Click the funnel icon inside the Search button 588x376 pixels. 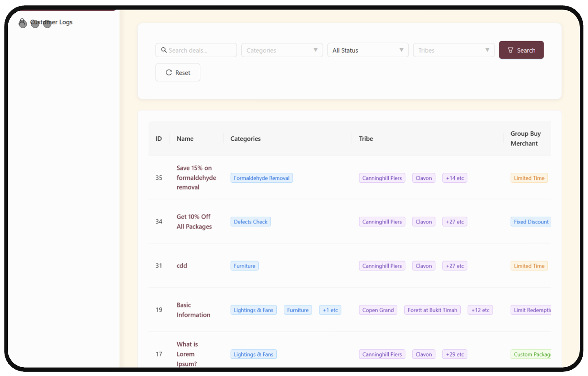pos(511,50)
